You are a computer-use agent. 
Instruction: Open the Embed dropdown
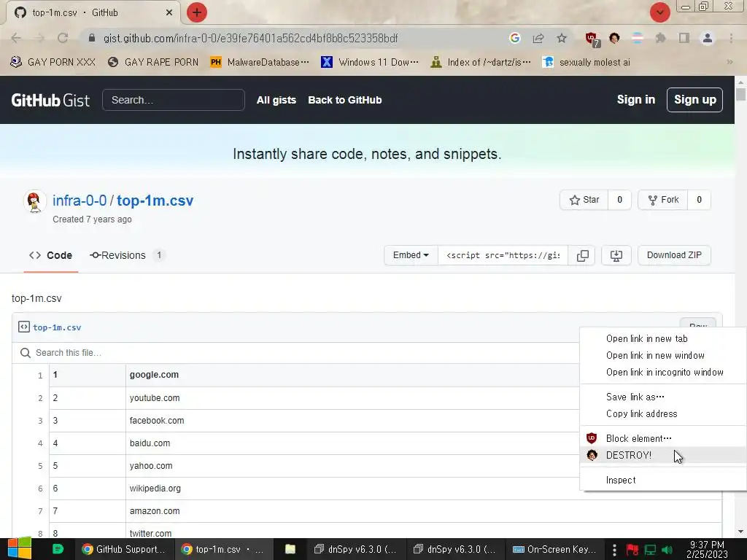411,255
